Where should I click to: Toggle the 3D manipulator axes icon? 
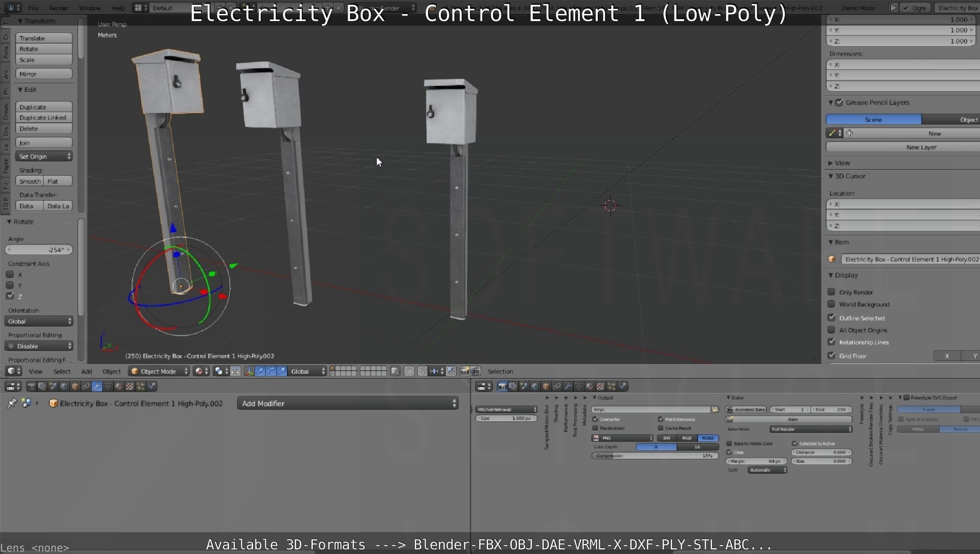click(x=249, y=371)
